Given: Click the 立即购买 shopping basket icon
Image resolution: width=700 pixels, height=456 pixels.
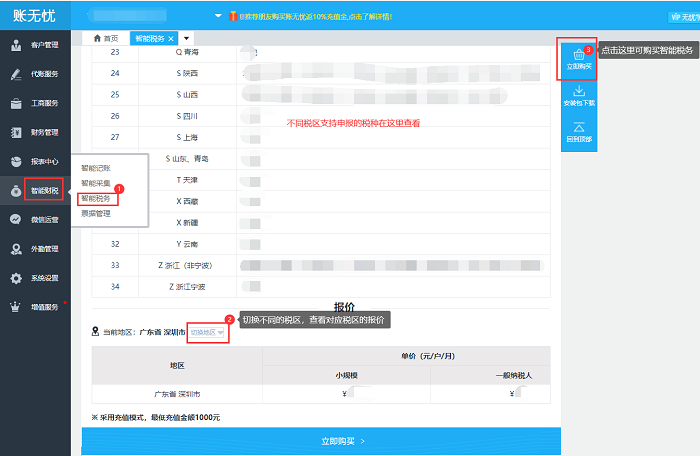Looking at the screenshot, I should pyautogui.click(x=579, y=55).
